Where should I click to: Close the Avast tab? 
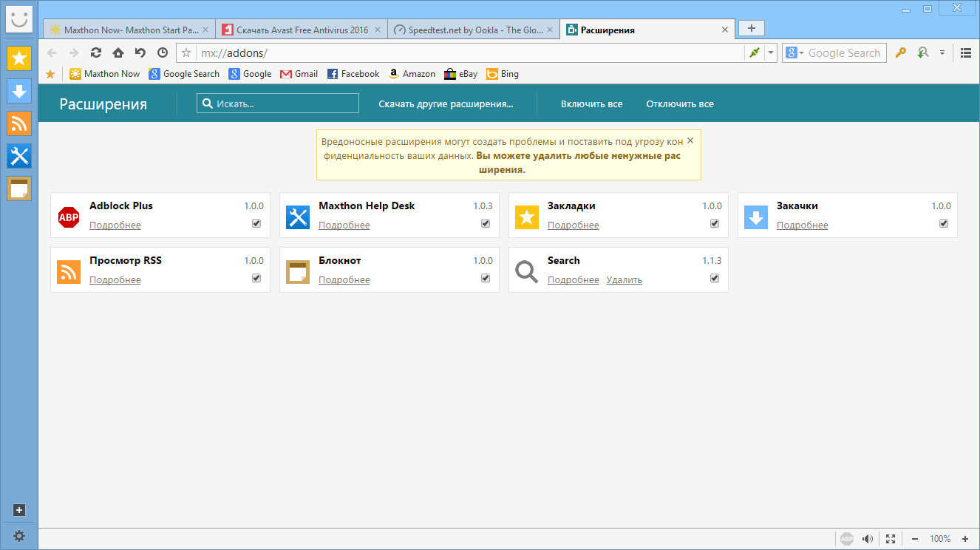coord(378,30)
